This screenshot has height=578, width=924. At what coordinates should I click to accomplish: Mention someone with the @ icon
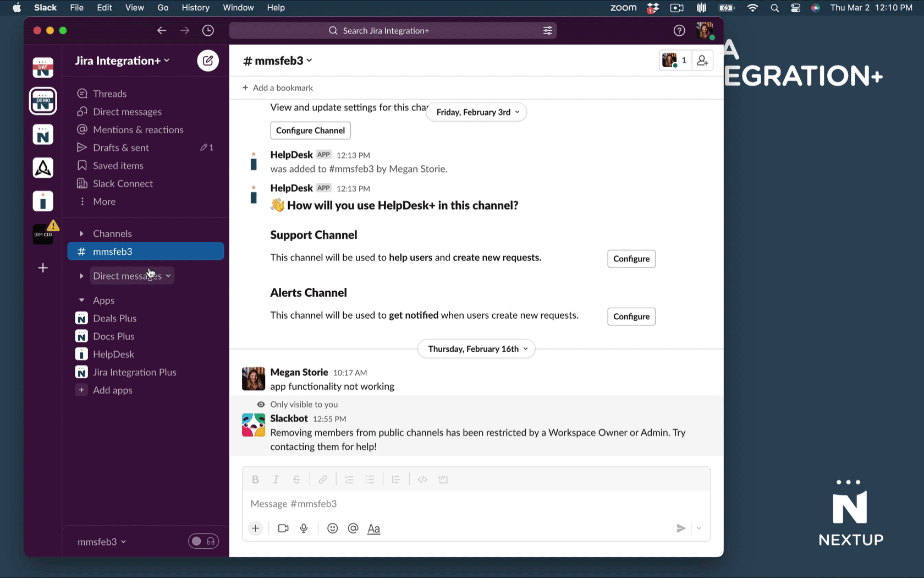[353, 528]
